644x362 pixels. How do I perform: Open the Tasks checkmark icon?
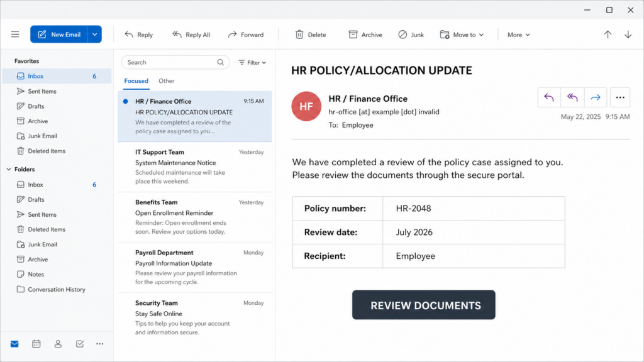point(80,344)
